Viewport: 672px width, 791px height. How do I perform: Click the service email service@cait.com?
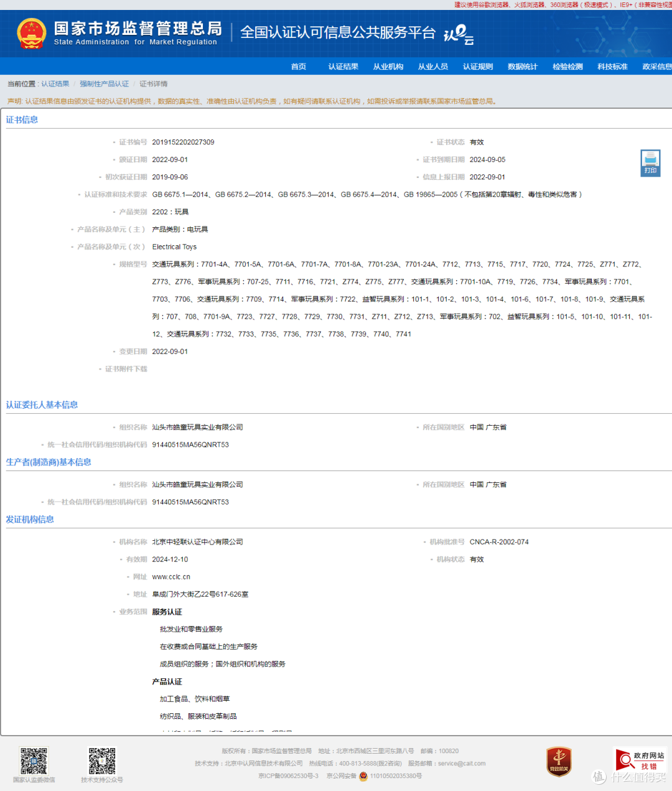coord(462,764)
